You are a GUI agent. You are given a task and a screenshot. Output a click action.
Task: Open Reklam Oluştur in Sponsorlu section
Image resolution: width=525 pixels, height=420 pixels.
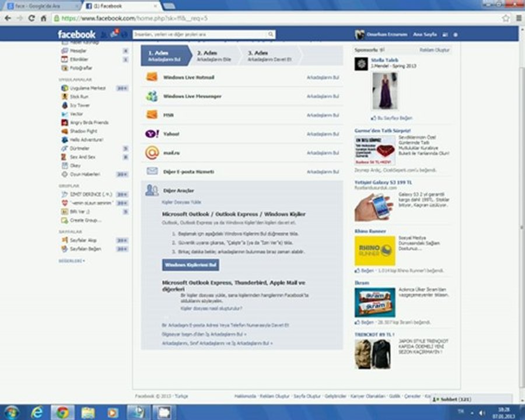pos(434,50)
